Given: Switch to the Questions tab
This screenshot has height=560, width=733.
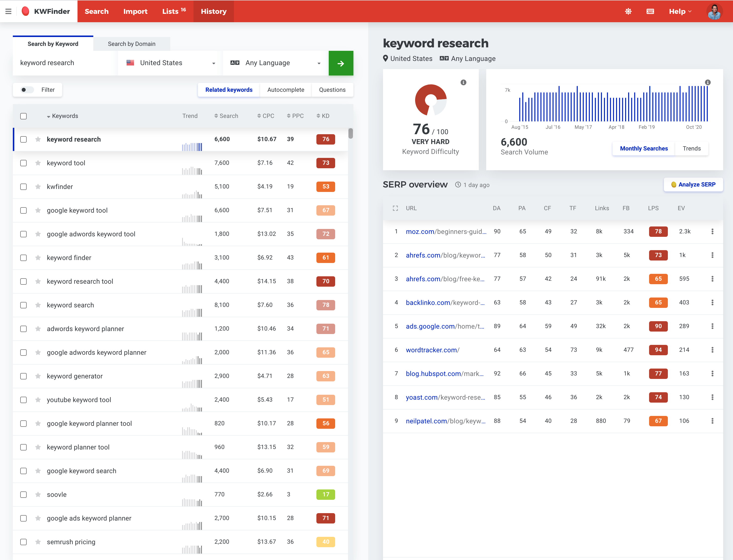Looking at the screenshot, I should tap(332, 90).
